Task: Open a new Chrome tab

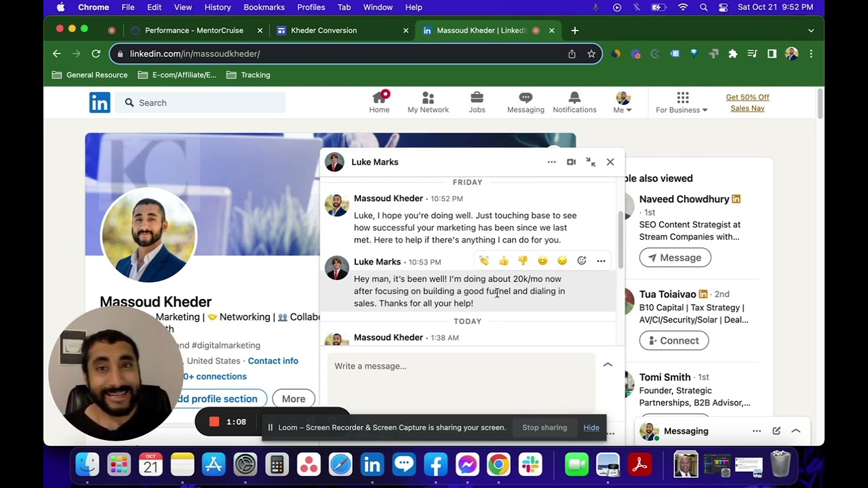Action: pos(575,30)
